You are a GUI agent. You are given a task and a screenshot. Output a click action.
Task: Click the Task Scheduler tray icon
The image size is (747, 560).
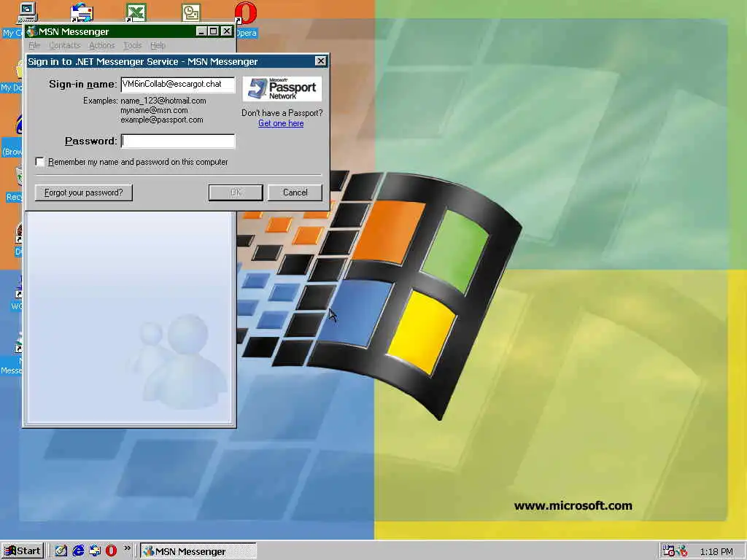(668, 551)
